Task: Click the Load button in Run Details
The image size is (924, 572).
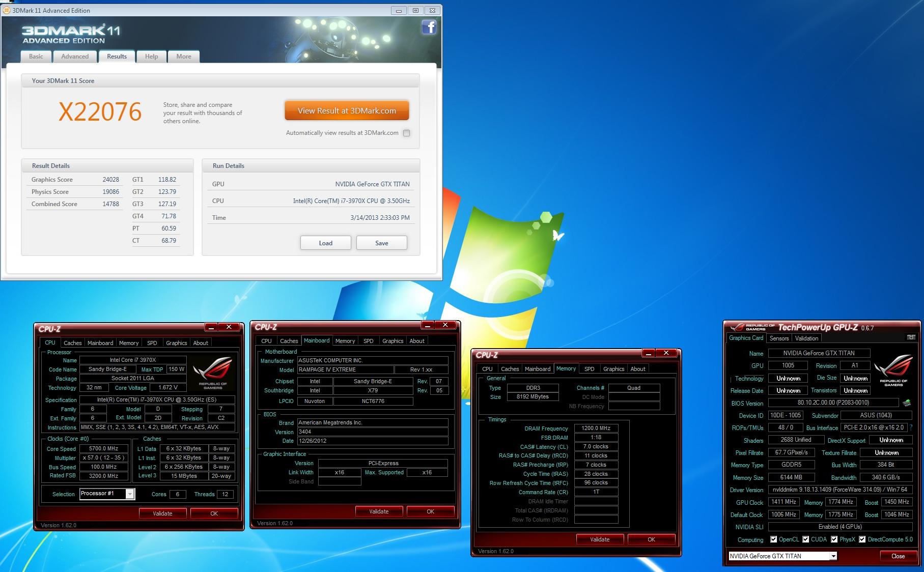Action: (325, 243)
